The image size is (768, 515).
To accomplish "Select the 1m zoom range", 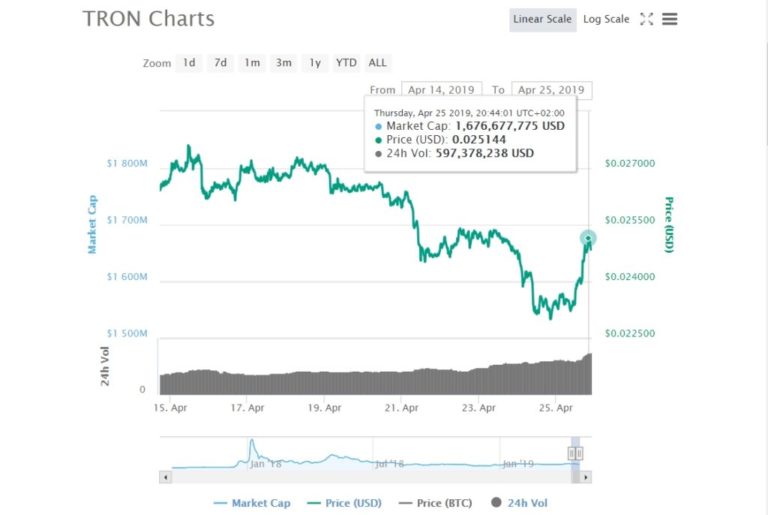I will click(x=252, y=63).
